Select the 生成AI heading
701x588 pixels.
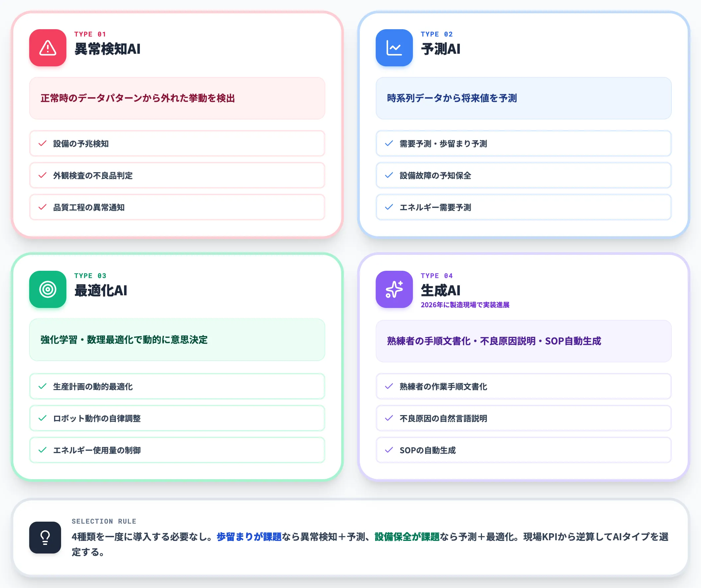pos(441,291)
